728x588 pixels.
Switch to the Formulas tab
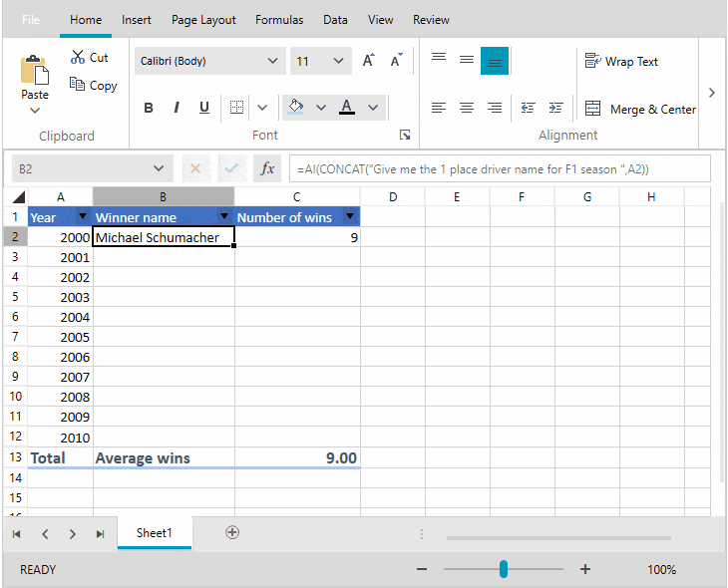(279, 20)
